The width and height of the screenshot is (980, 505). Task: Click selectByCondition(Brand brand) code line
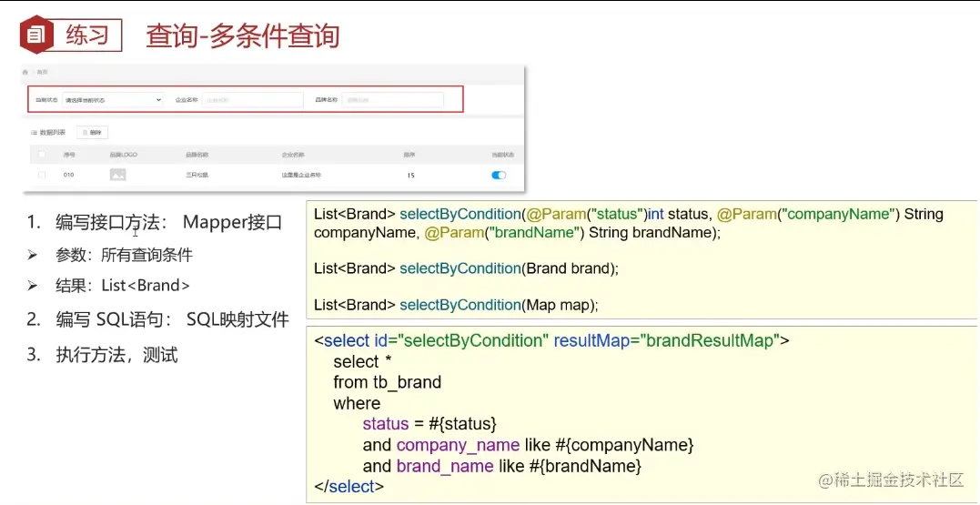click(466, 268)
